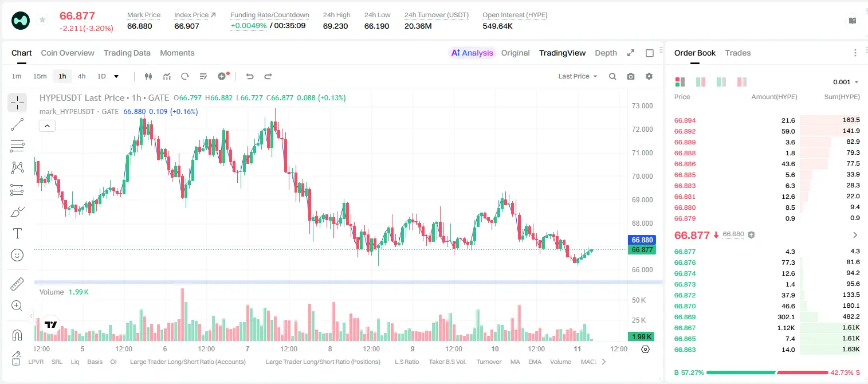Viewport: 868px width, 384px height.
Task: Expand the order book precision 0.001 dropdown
Action: click(x=846, y=82)
